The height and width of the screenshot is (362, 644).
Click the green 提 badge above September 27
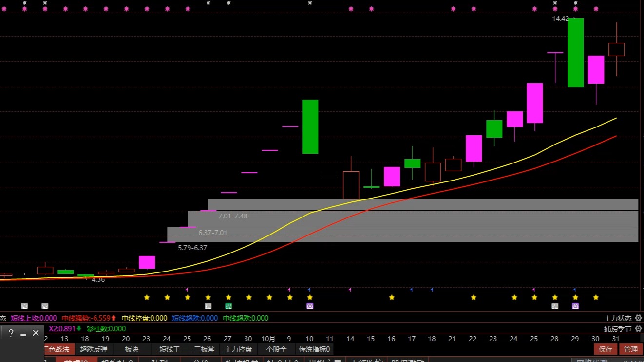pyautogui.click(x=228, y=306)
